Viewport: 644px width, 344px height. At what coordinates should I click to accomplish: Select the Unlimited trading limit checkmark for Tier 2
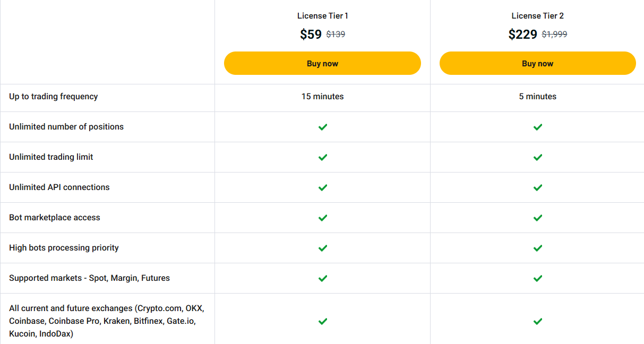(537, 157)
